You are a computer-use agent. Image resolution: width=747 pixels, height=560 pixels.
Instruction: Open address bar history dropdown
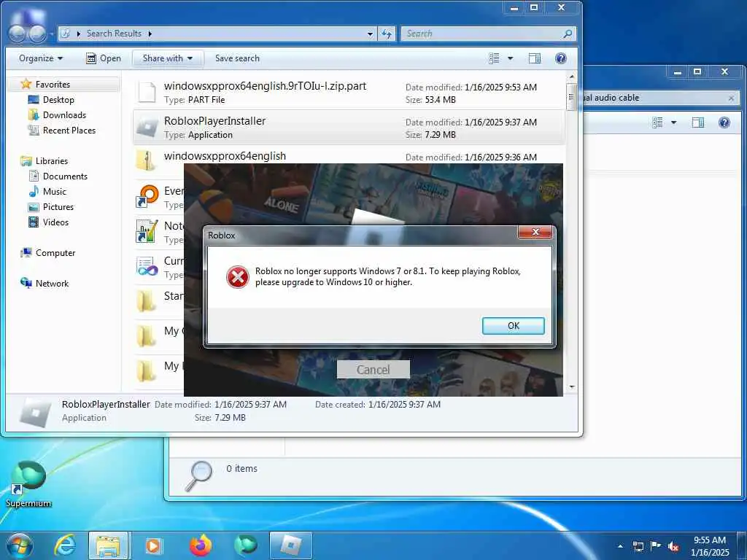coord(370,34)
